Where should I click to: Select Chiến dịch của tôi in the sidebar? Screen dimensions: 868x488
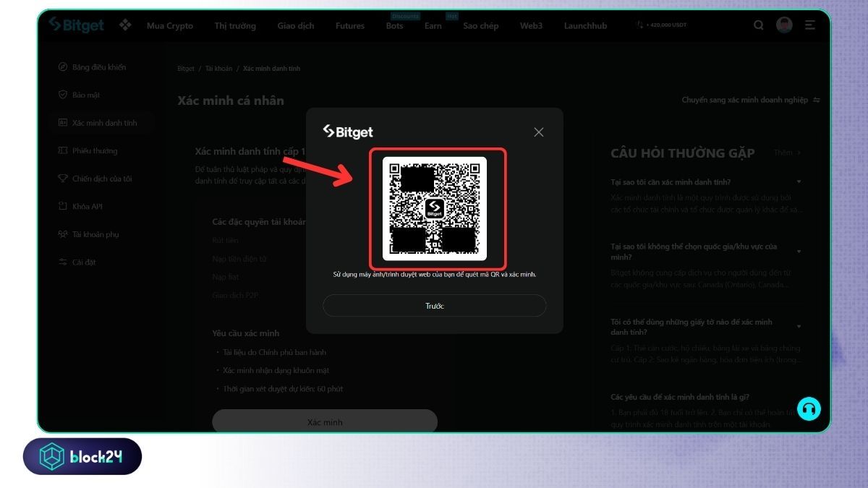(102, 179)
